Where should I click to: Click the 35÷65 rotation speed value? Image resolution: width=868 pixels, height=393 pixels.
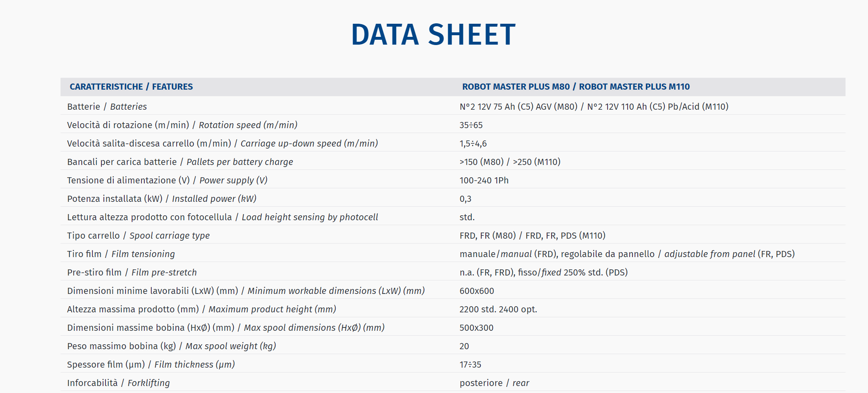[471, 125]
